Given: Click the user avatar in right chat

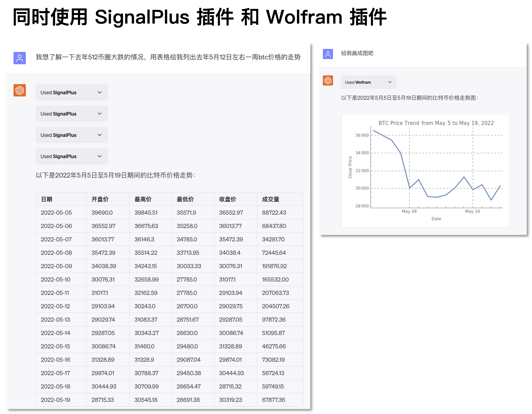Looking at the screenshot, I should coord(328,54).
